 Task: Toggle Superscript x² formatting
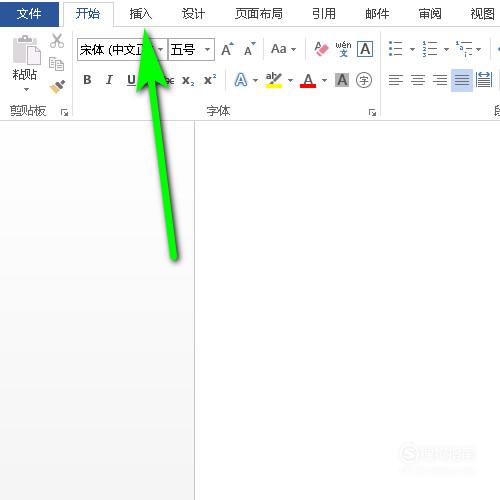click(210, 80)
